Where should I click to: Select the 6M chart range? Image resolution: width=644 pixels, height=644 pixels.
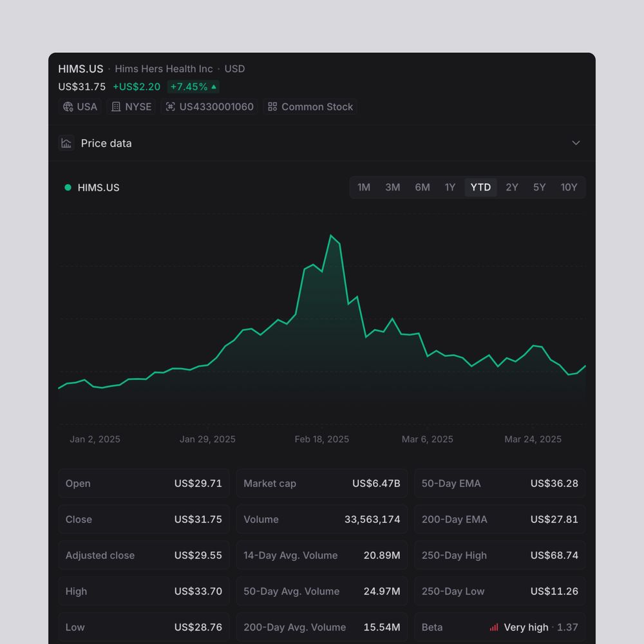coord(422,187)
